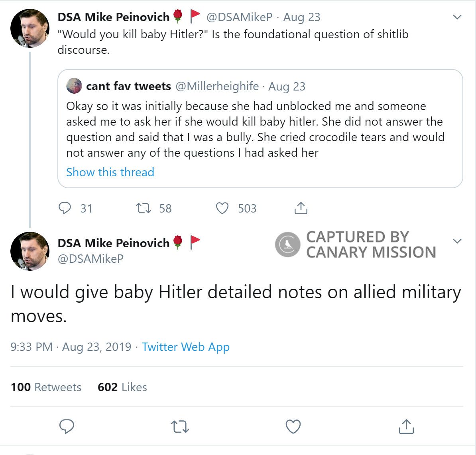Open the dropdown chevron on the first tweet
Screen dimensions: 476x455
point(457,17)
